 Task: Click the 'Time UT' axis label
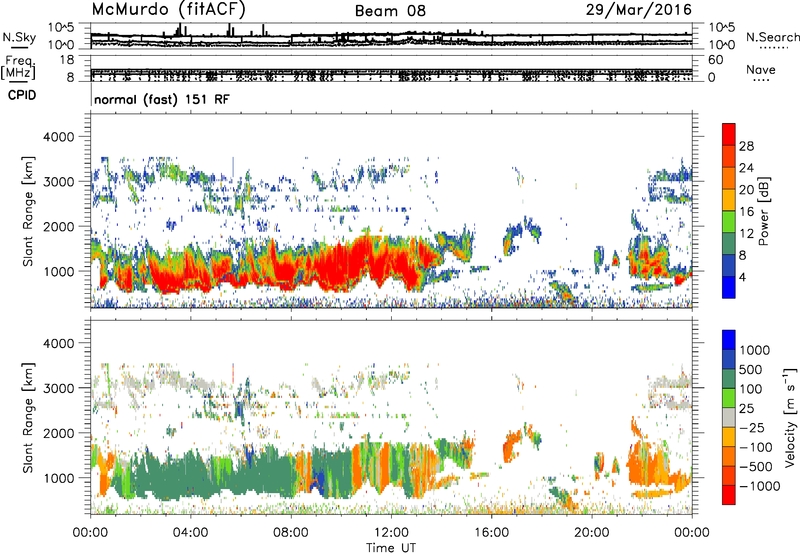click(391, 548)
